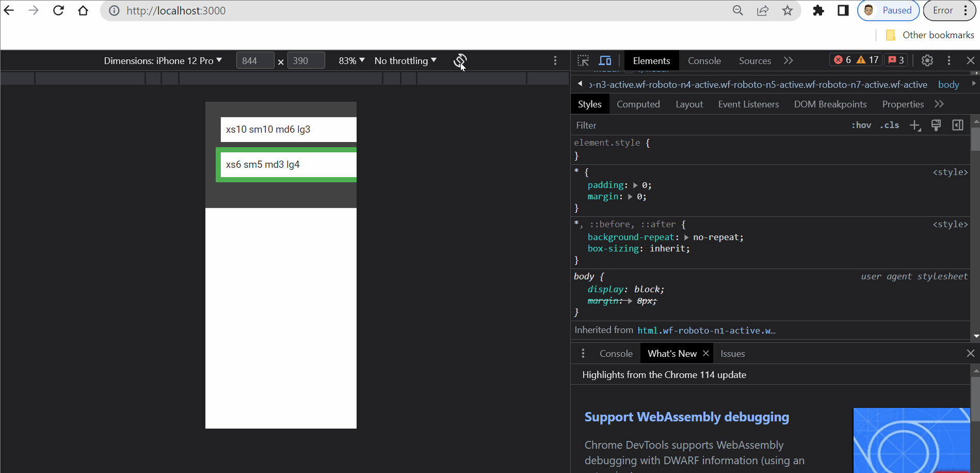Open the Event Listeners tab
This screenshot has height=473, width=980.
(748, 104)
